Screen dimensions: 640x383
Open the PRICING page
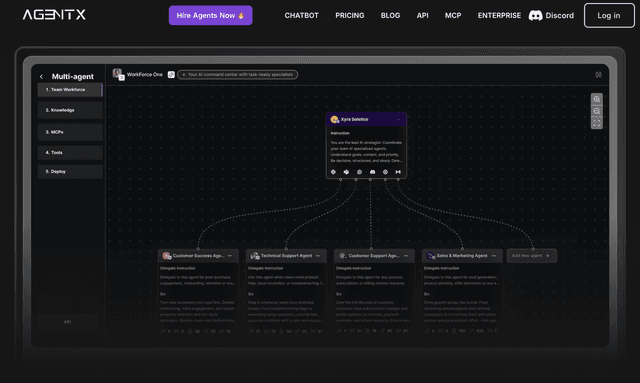click(350, 16)
